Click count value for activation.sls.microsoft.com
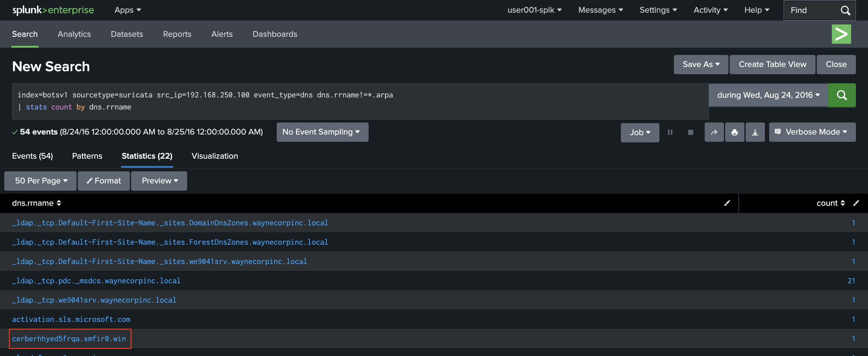868x356 pixels. (853, 319)
